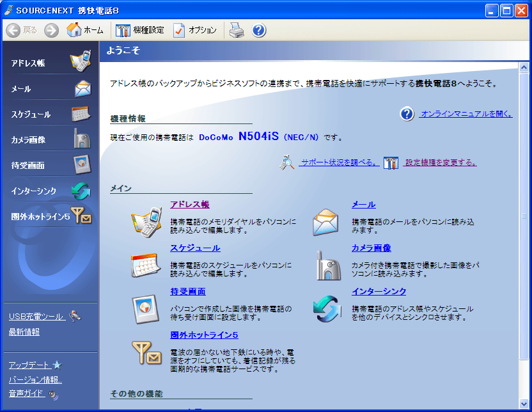Open the main カメラ画像 heading link
Screen dimensions: 532x412
pos(371,248)
